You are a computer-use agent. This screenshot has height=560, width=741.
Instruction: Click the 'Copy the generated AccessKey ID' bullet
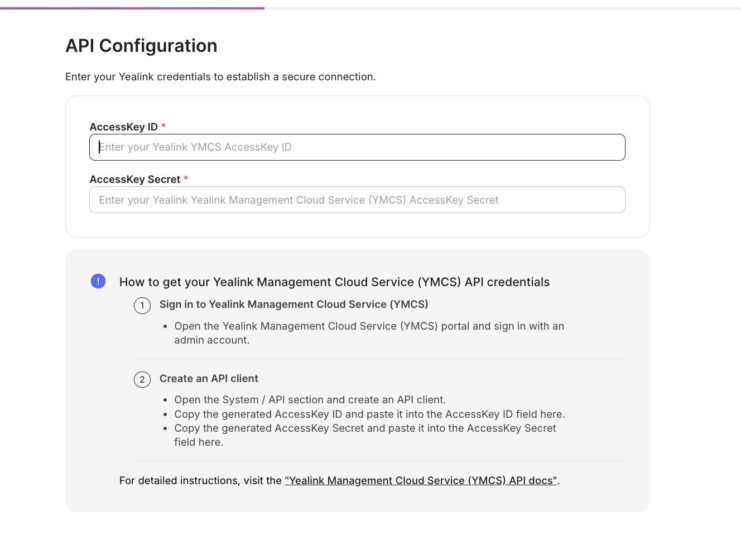[369, 414]
